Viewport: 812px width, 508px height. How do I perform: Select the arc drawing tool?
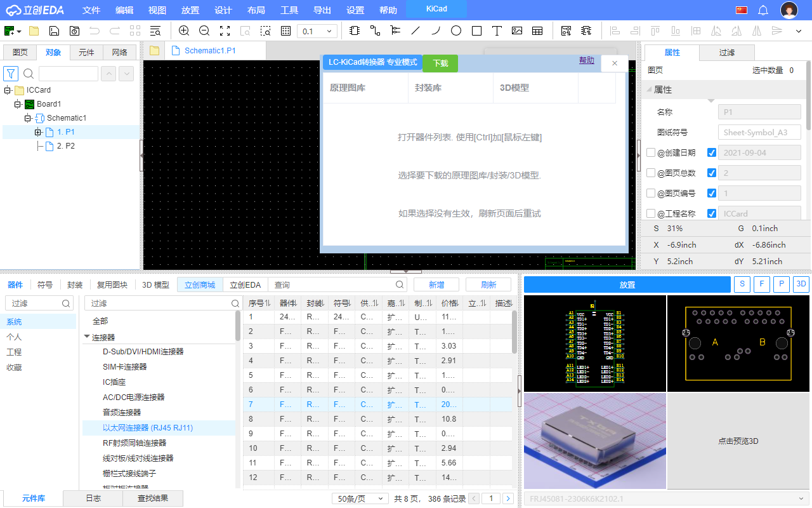(436, 30)
